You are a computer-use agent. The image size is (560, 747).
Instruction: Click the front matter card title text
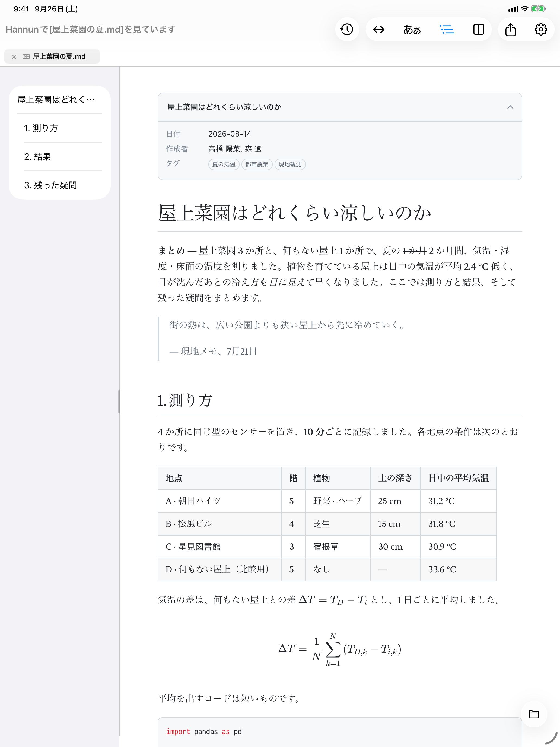click(x=224, y=107)
